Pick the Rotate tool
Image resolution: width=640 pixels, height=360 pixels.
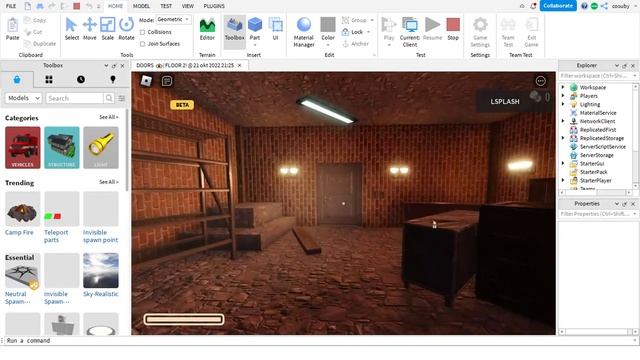pyautogui.click(x=126, y=29)
